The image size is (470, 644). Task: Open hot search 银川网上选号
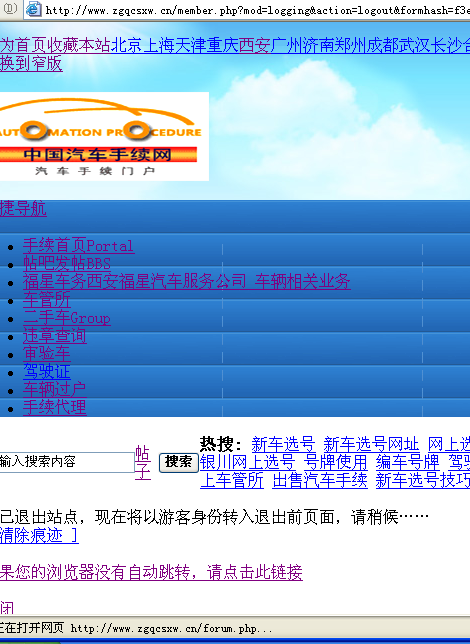[248, 462]
